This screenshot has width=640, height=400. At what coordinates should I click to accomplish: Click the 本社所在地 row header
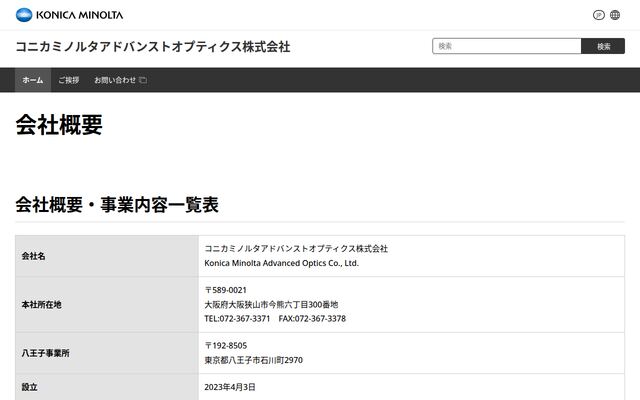(x=107, y=304)
